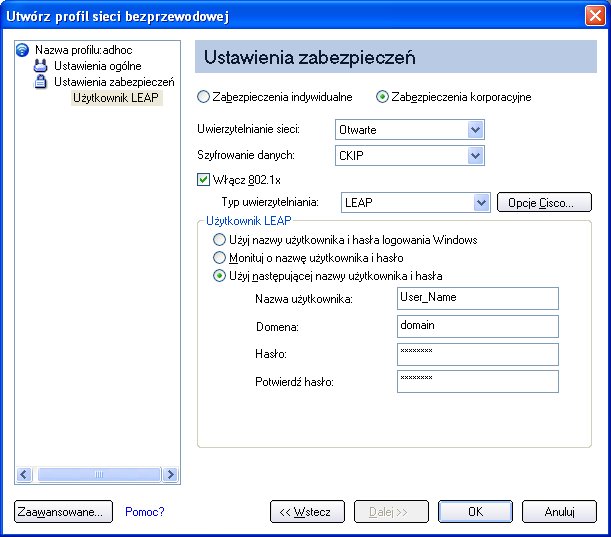Click the wireless profile icon beside Nazwa profilu
611x537 pixels.
point(23,50)
